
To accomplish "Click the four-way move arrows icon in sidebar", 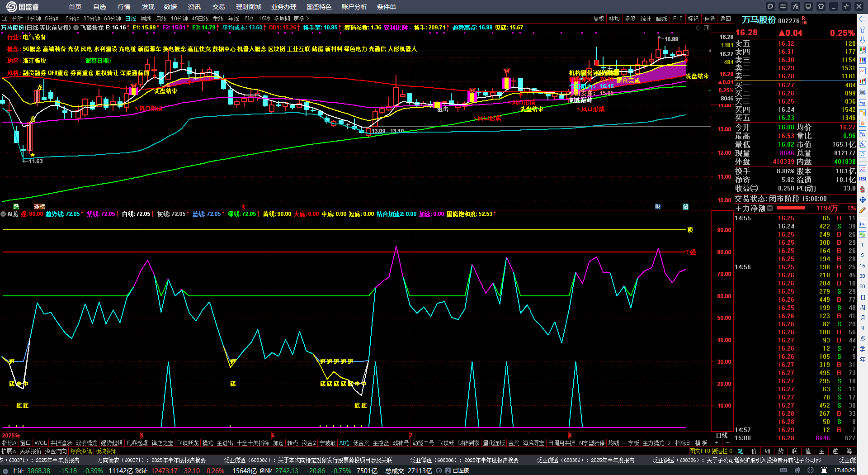I will (863, 199).
